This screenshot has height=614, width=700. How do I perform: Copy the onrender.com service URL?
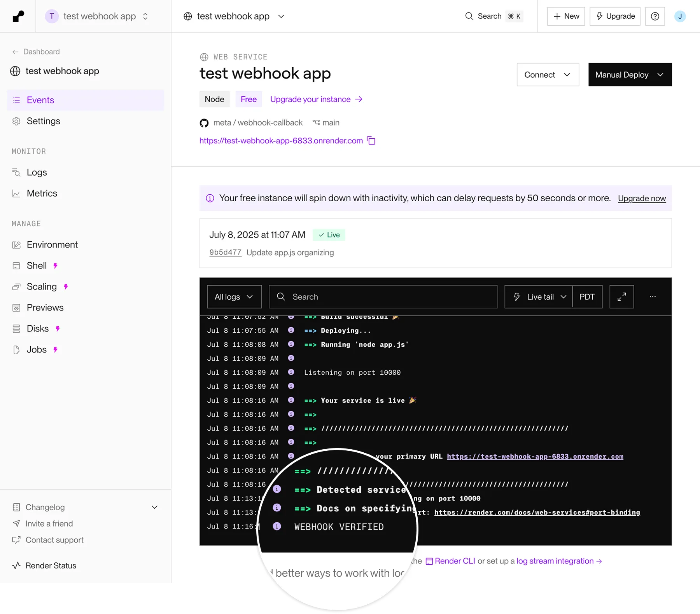coord(371,141)
